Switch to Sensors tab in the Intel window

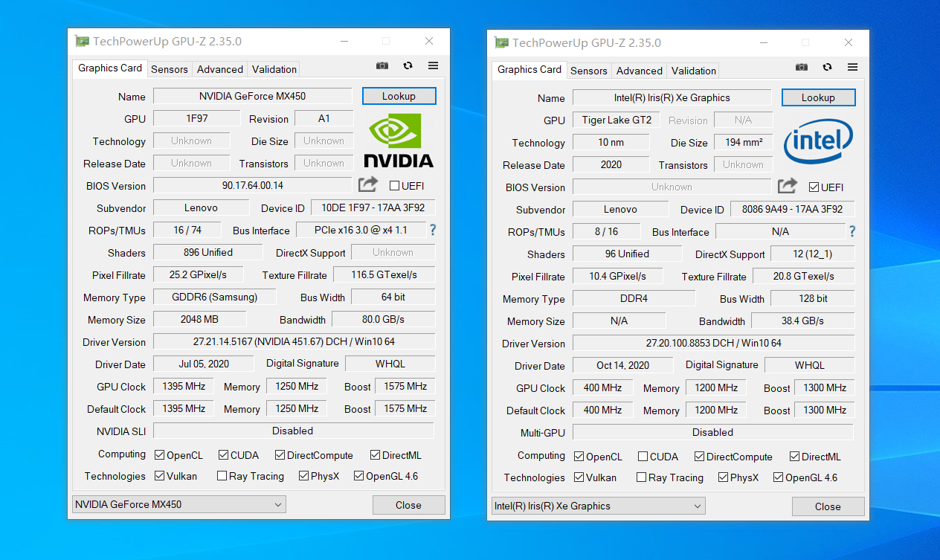pos(588,71)
